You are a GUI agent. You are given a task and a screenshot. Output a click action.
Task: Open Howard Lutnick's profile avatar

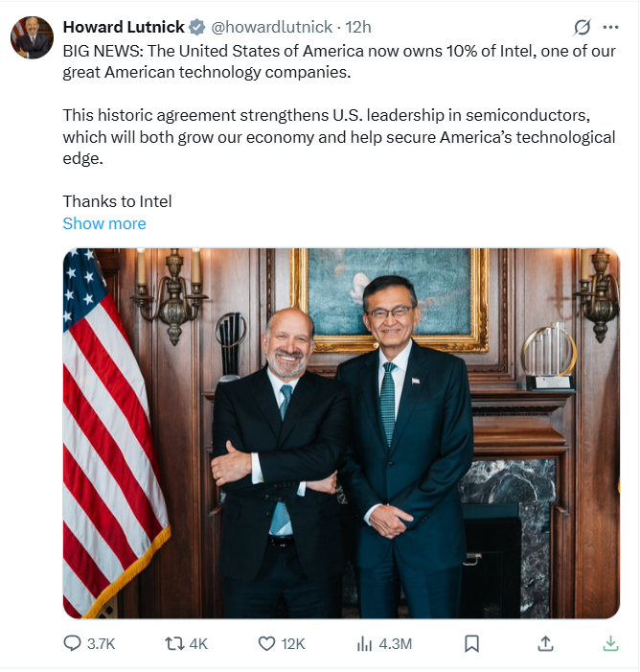(x=33, y=37)
